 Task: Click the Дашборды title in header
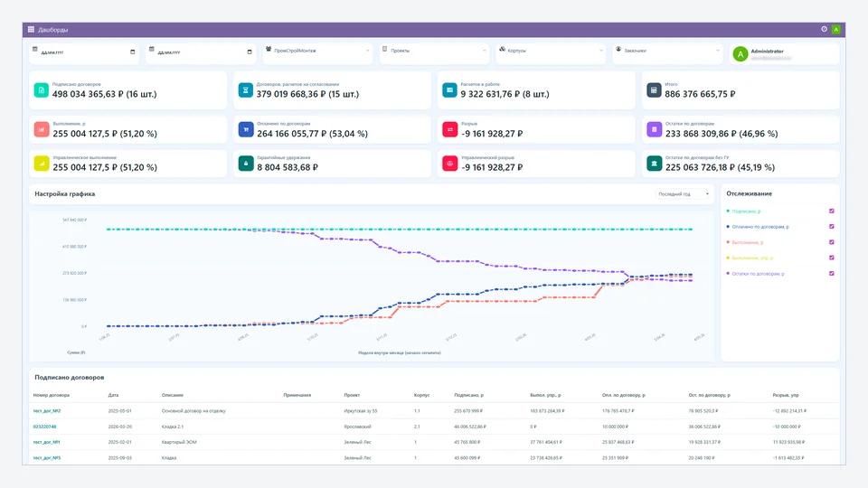(52, 30)
